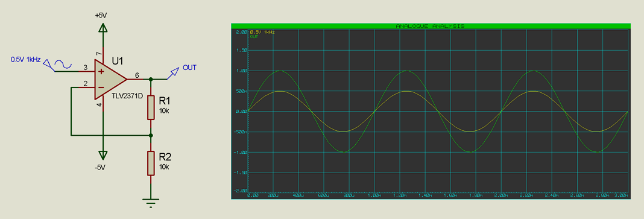Image resolution: width=644 pixels, height=219 pixels.
Task: Click the junction dot at output node
Action: coord(151,79)
